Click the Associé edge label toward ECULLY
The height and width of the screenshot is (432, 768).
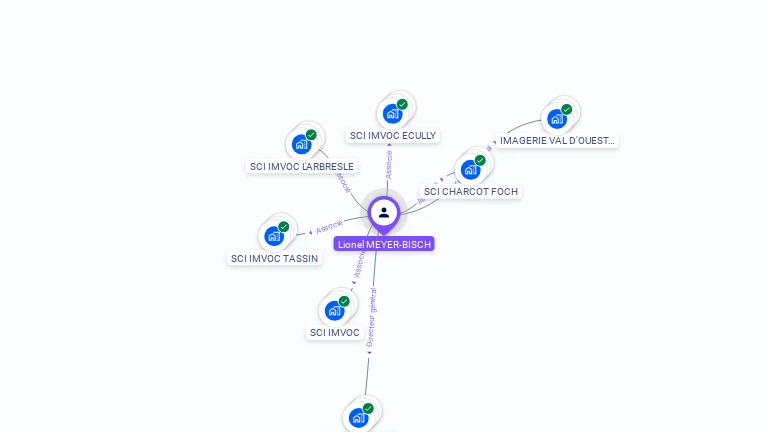pos(389,165)
